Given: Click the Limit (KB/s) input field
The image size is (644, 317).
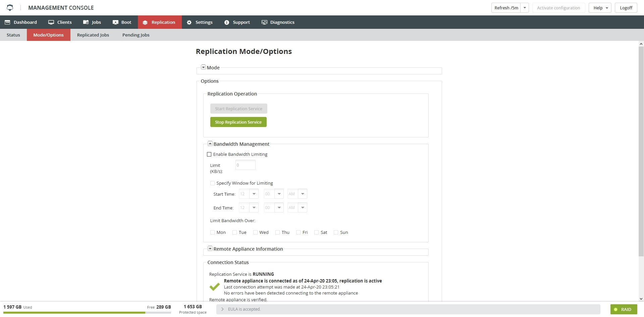Looking at the screenshot, I should (x=246, y=165).
